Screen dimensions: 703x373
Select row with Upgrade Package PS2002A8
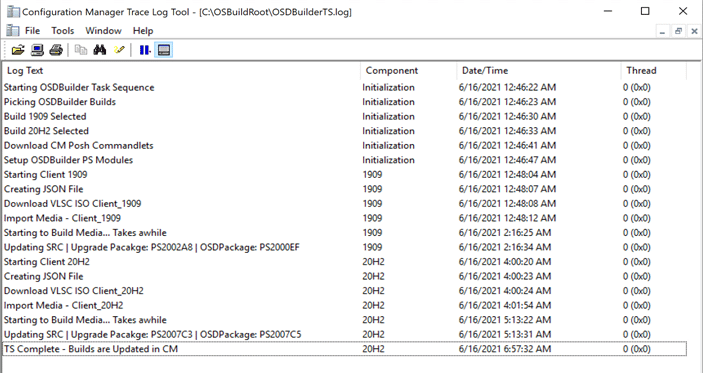(x=344, y=247)
